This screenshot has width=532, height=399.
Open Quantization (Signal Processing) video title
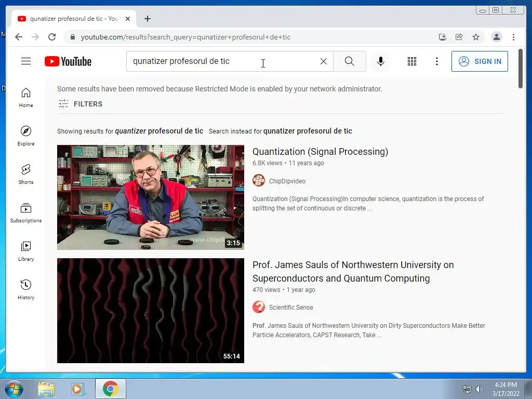[x=320, y=152]
